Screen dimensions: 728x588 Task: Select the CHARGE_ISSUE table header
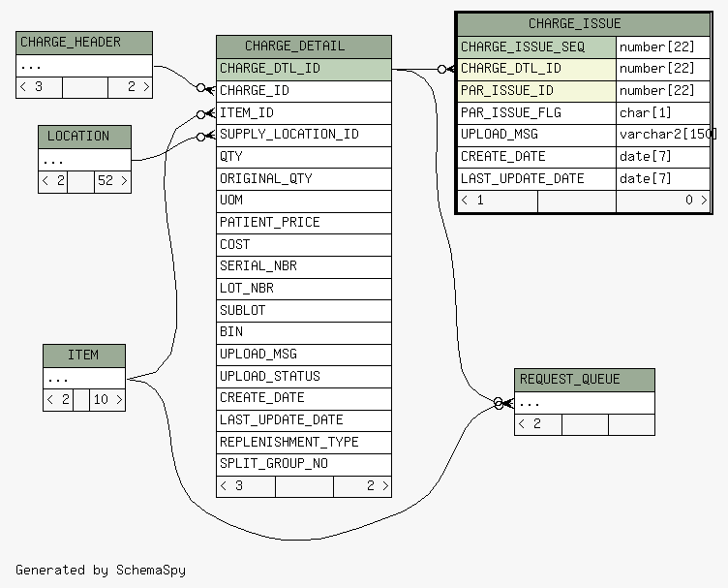tap(584, 24)
